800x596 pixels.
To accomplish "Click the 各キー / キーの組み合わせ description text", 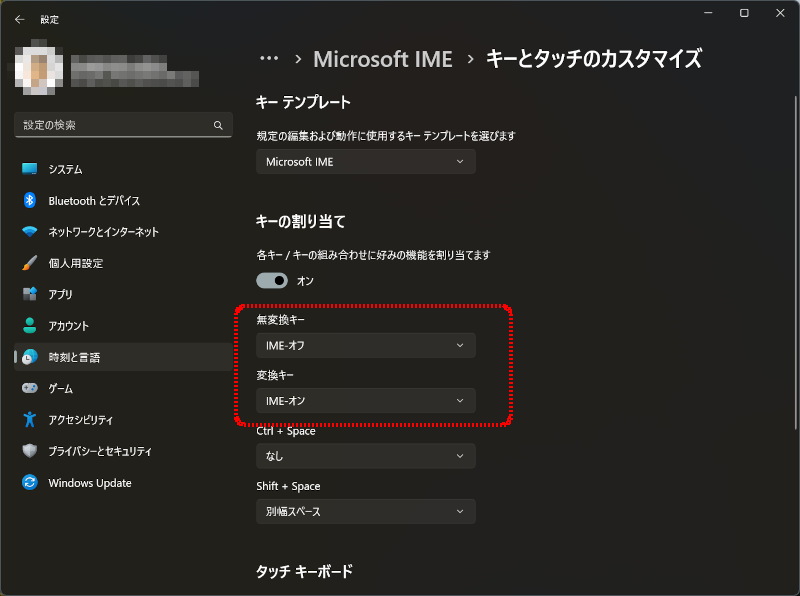I will pyautogui.click(x=373, y=255).
